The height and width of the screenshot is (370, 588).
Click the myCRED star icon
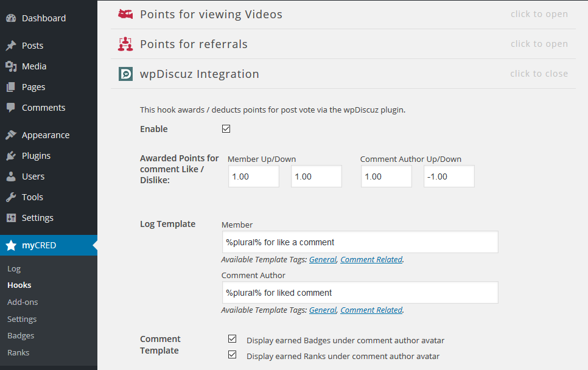[x=11, y=246]
